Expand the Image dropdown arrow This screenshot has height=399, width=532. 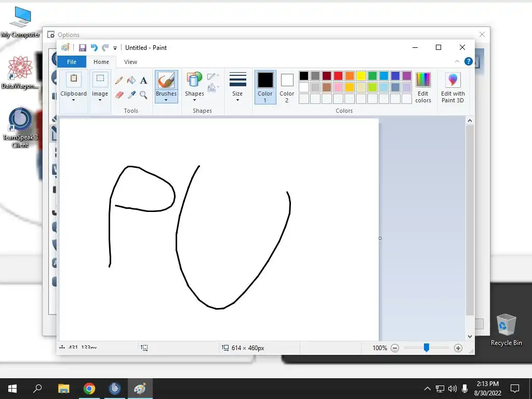click(x=100, y=100)
